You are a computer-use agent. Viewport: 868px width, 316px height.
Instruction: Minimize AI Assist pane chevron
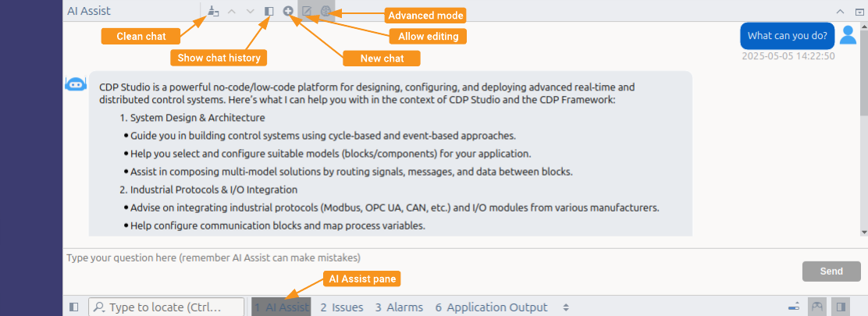840,11
